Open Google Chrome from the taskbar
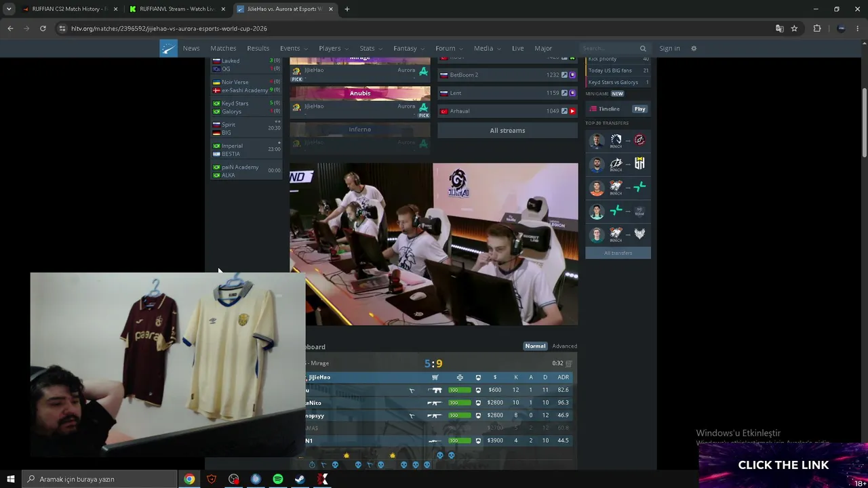Screen dimensions: 868x488 pyautogui.click(x=189, y=479)
